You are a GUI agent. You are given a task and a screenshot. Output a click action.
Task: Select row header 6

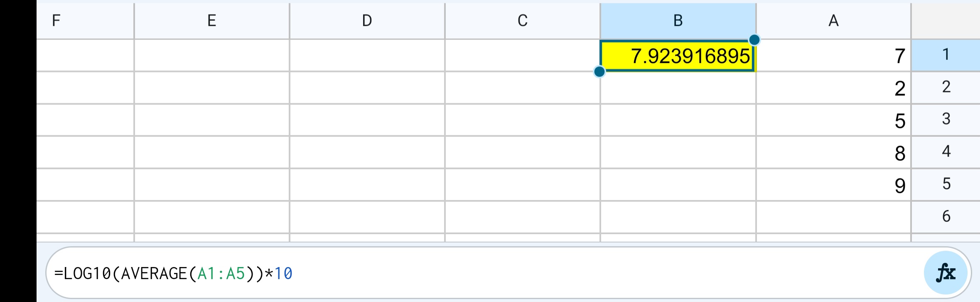point(946,215)
